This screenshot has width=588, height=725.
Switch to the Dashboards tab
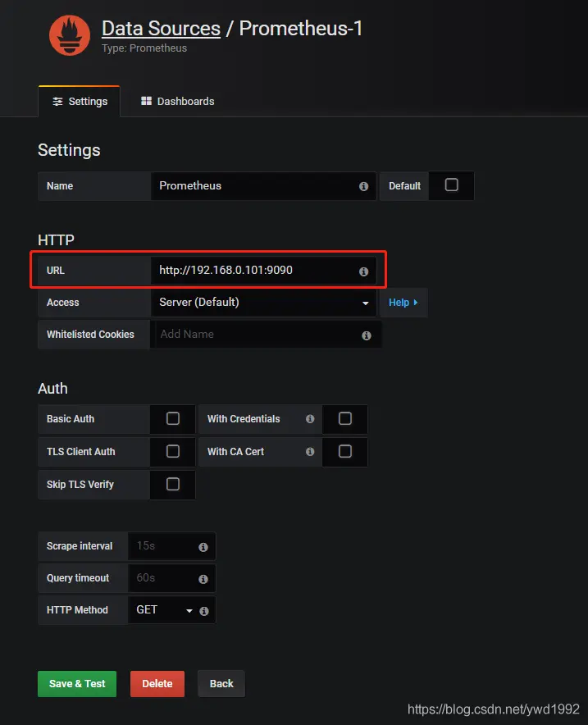pos(178,101)
